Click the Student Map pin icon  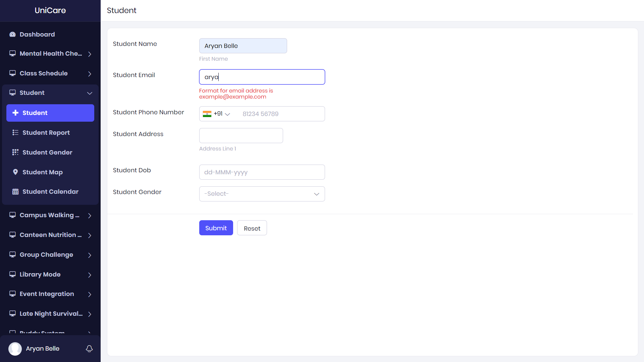click(x=15, y=172)
